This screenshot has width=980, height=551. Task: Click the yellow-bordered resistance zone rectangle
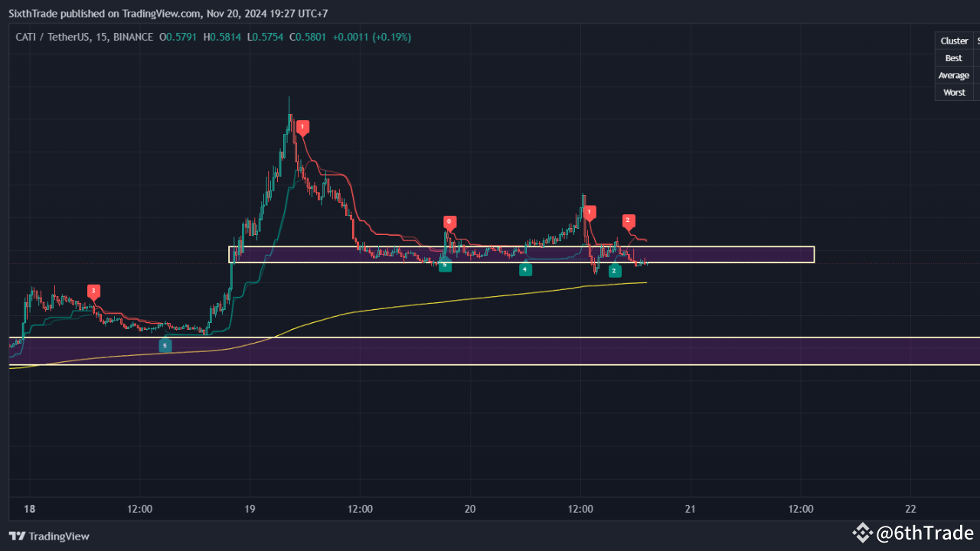coord(727,254)
